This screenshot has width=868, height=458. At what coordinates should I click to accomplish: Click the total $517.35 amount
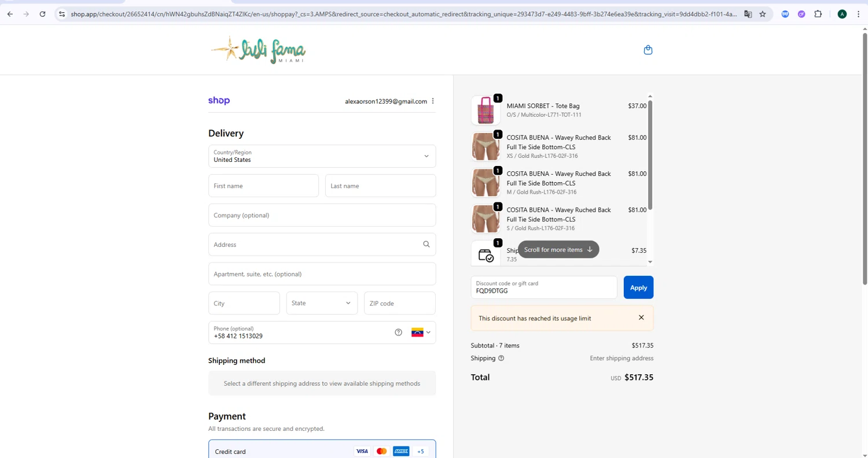[x=639, y=378]
